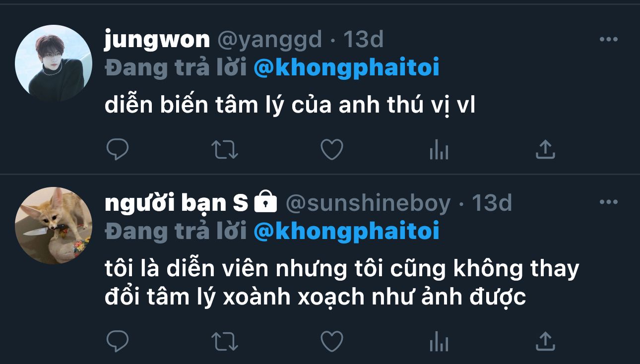Reply to jungwon's tweet
The image size is (640, 364).
click(118, 149)
